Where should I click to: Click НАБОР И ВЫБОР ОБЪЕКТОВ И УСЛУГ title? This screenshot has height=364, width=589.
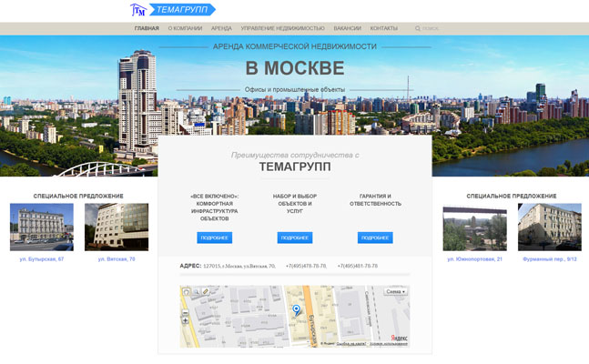(295, 204)
